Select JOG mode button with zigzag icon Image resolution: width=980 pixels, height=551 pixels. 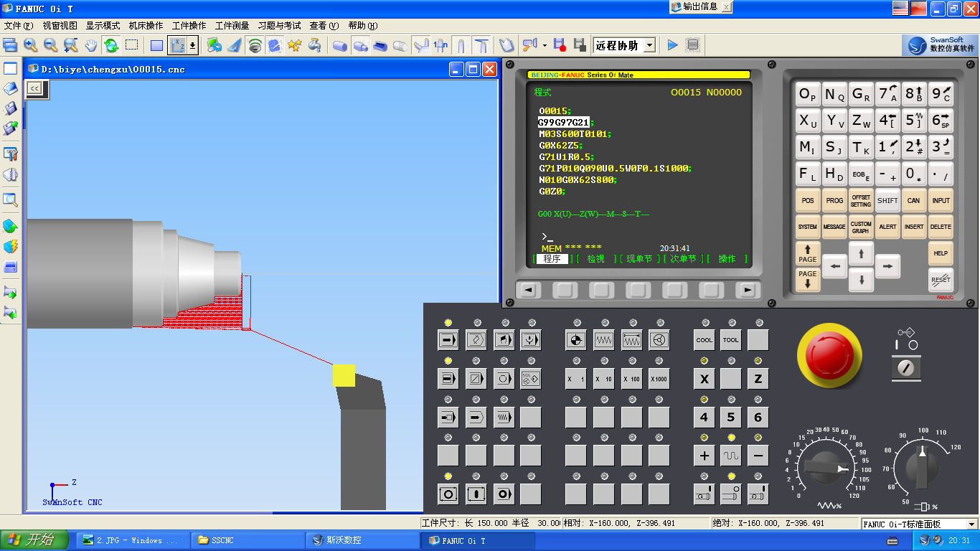point(604,339)
